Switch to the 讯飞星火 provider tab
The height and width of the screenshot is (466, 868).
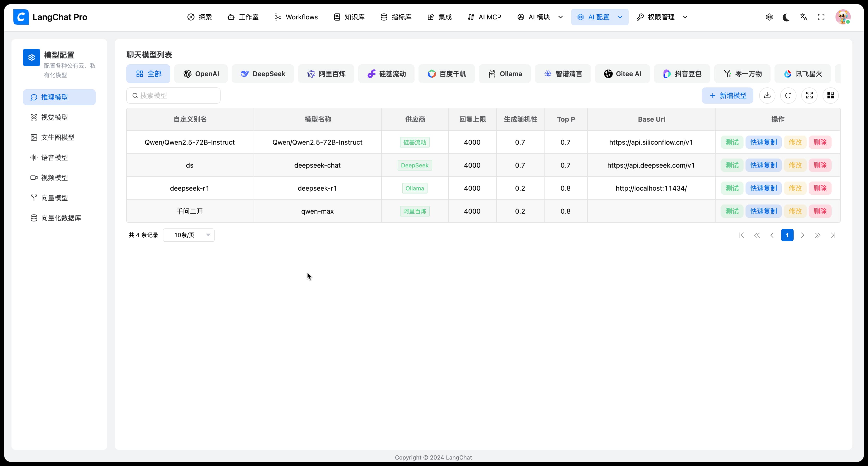(x=803, y=74)
